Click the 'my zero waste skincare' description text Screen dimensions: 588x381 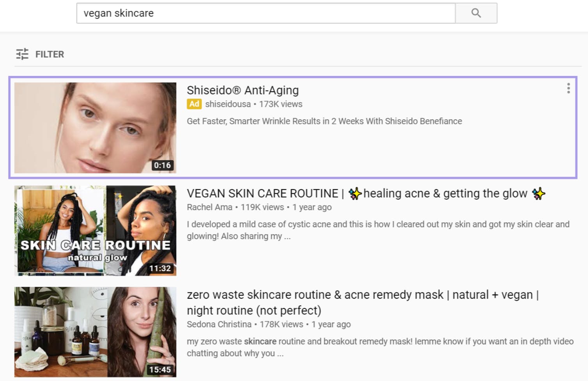click(x=380, y=347)
